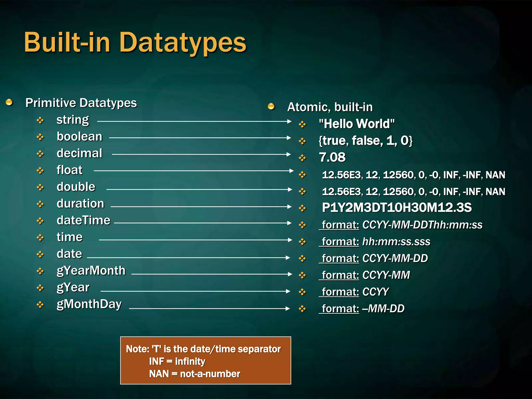Click the diamond bullet before format: CCYY-MM-DDThh:mm:ss
The width and height of the screenshot is (532, 399).
pos(302,225)
